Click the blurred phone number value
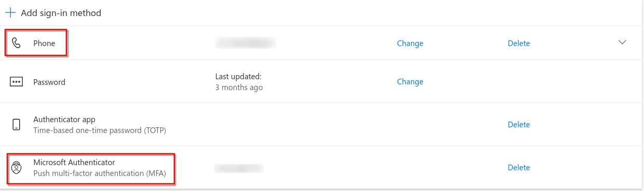 [x=245, y=43]
